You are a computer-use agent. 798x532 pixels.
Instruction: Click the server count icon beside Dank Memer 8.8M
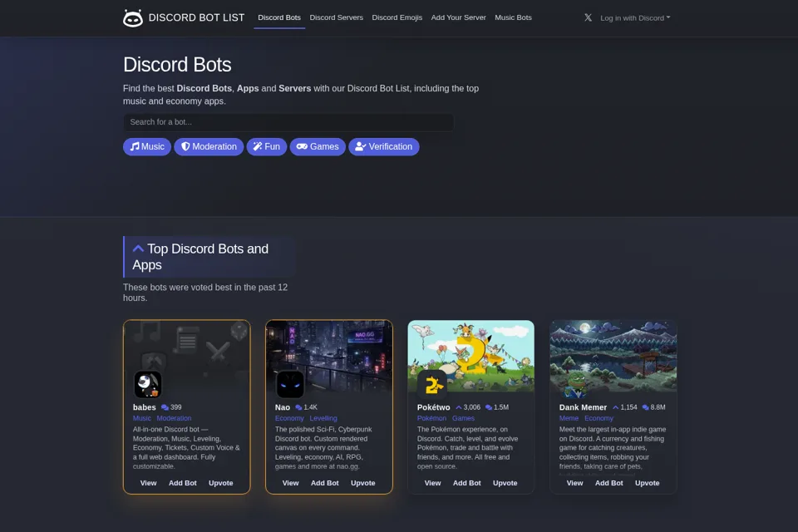pyautogui.click(x=645, y=407)
